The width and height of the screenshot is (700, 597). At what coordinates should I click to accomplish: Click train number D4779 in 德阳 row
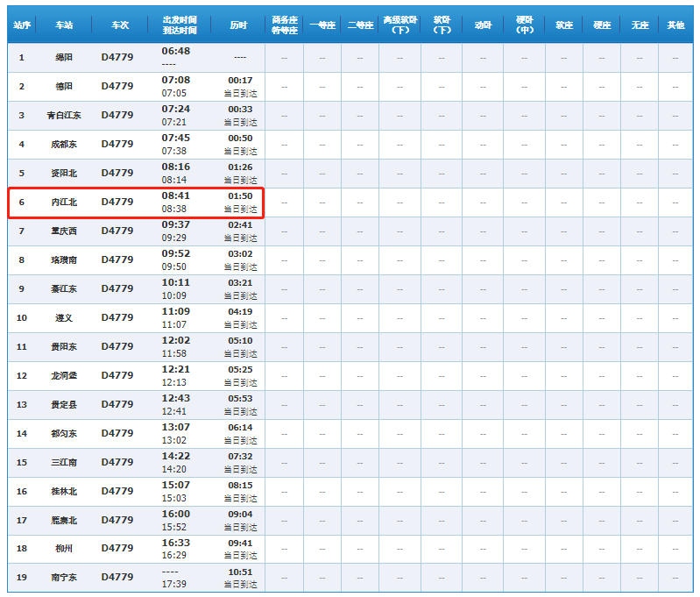117,86
